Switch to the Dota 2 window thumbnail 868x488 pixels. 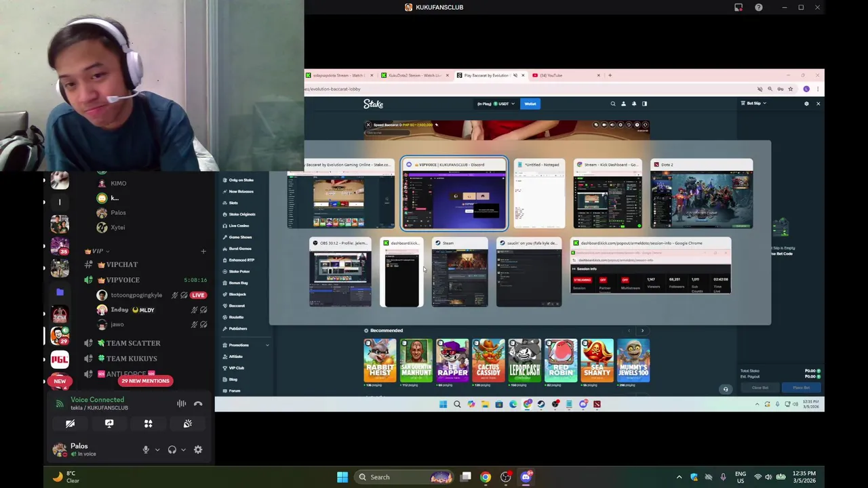(x=701, y=195)
